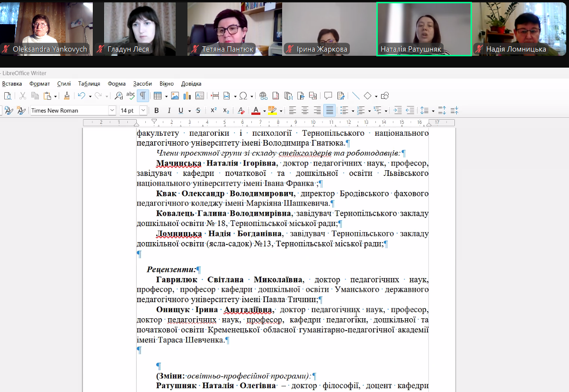The height and width of the screenshot is (392, 569).
Task: Open the highlighting color dropdown arrow
Action: coord(281,110)
